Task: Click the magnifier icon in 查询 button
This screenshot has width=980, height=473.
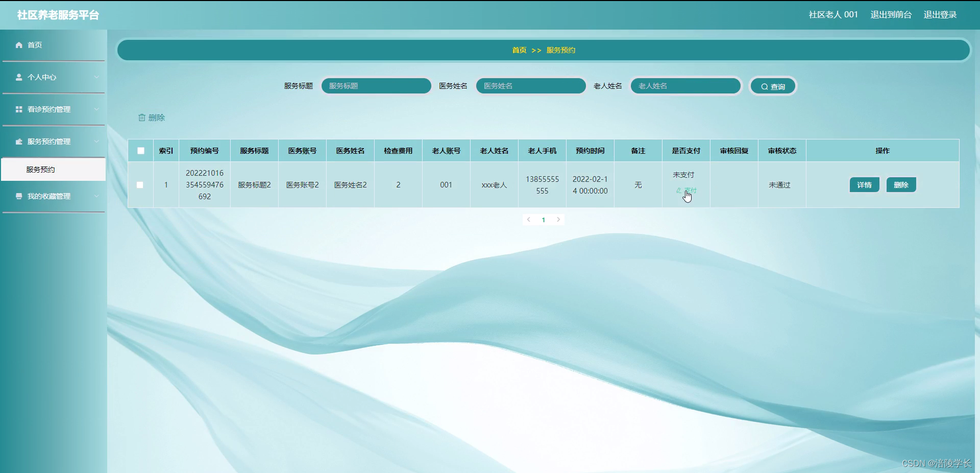Action: [x=764, y=86]
